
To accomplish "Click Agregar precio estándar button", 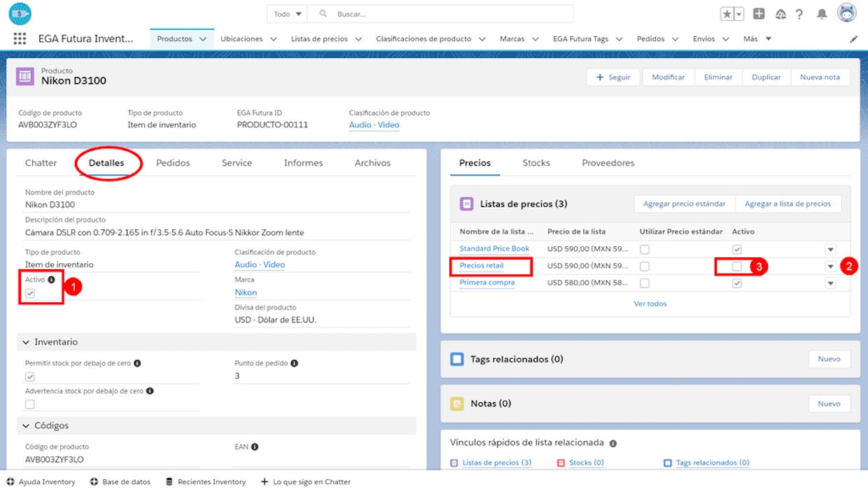I will pos(685,204).
